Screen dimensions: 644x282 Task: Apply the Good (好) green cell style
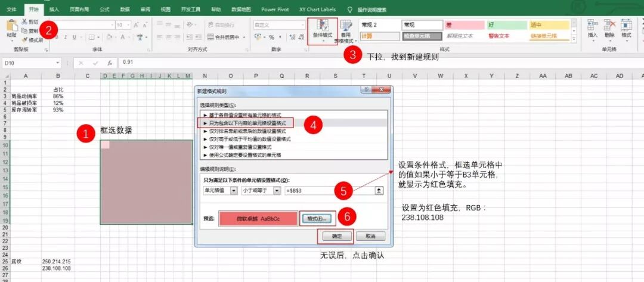506,25
